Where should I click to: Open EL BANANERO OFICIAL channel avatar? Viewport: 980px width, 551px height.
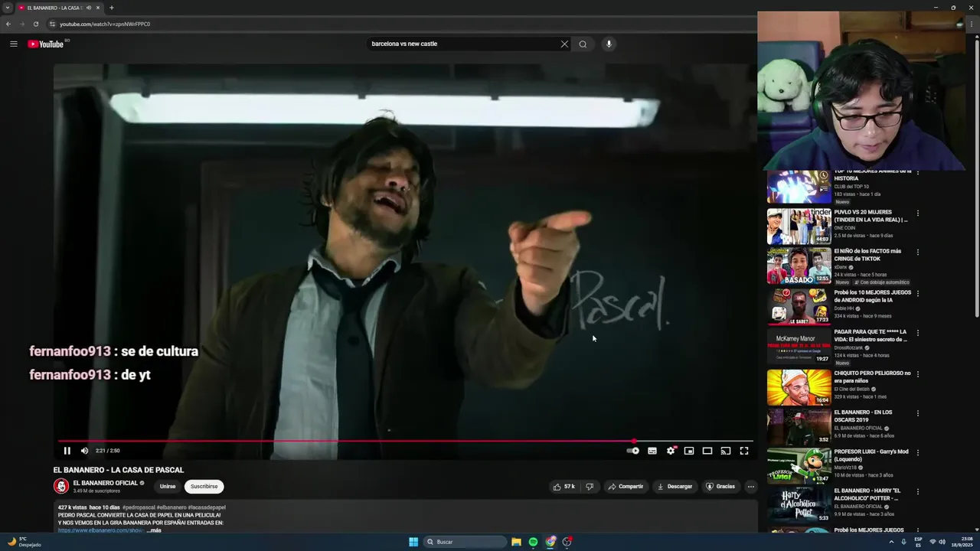tap(61, 487)
